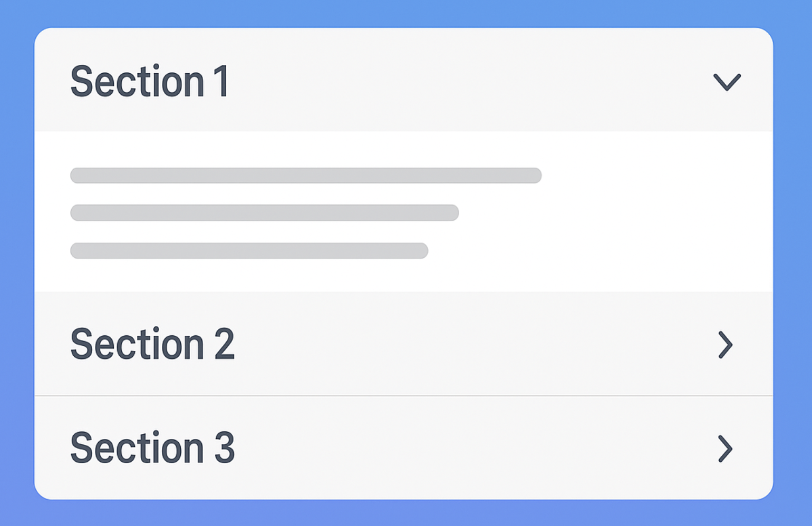Select the middle gray placeholder line
812x526 pixels.
click(264, 212)
